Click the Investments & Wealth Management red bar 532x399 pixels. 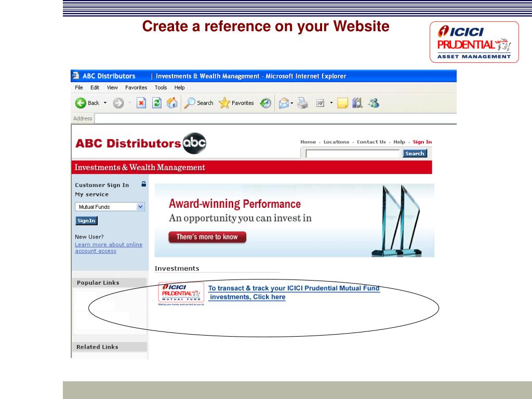point(252,167)
